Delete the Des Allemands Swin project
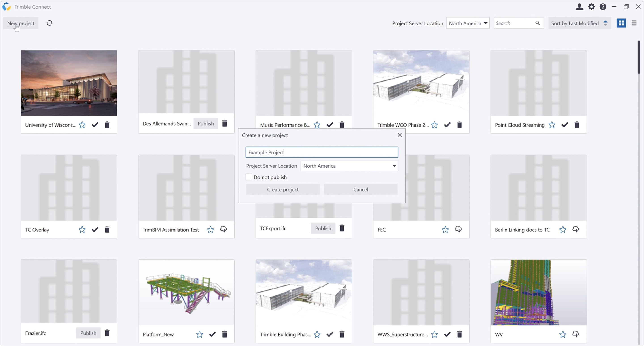This screenshot has width=644, height=346. tap(225, 123)
